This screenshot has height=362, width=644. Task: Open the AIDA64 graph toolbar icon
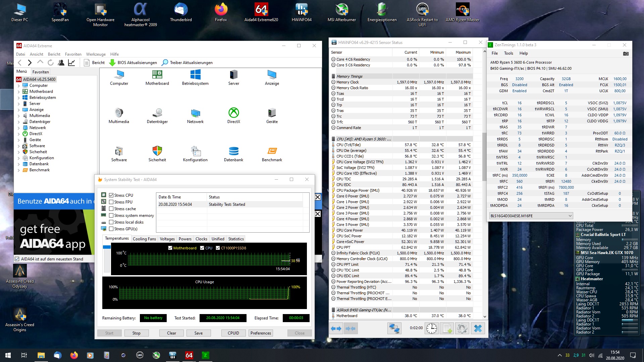pos(71,63)
